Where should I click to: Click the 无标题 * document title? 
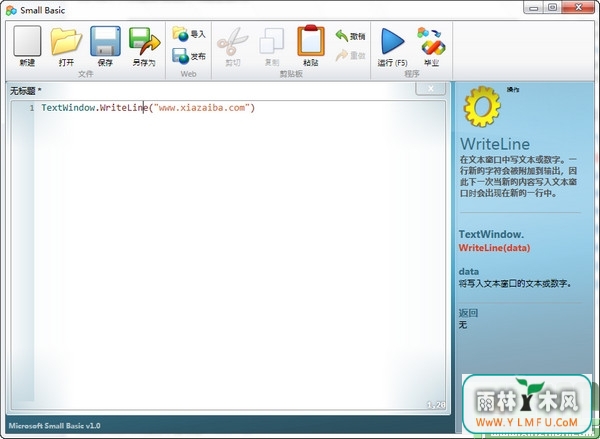pyautogui.click(x=25, y=91)
